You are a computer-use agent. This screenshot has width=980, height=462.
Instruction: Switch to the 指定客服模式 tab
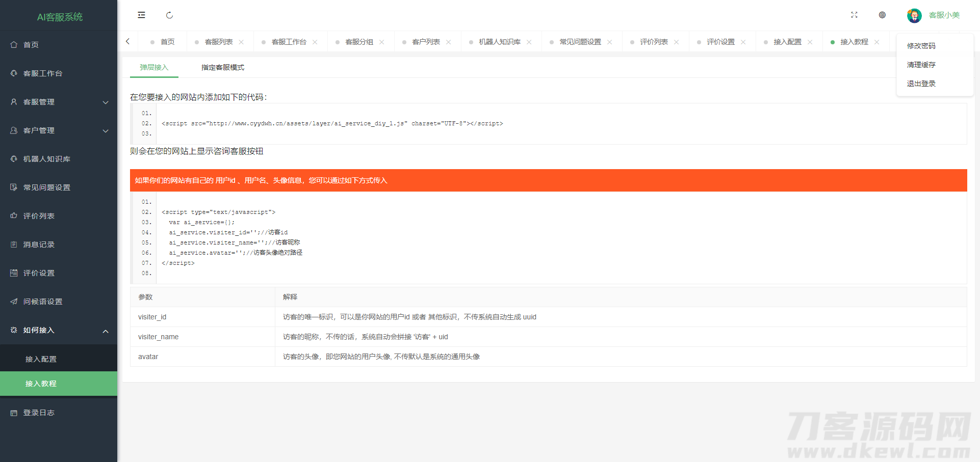(x=222, y=67)
